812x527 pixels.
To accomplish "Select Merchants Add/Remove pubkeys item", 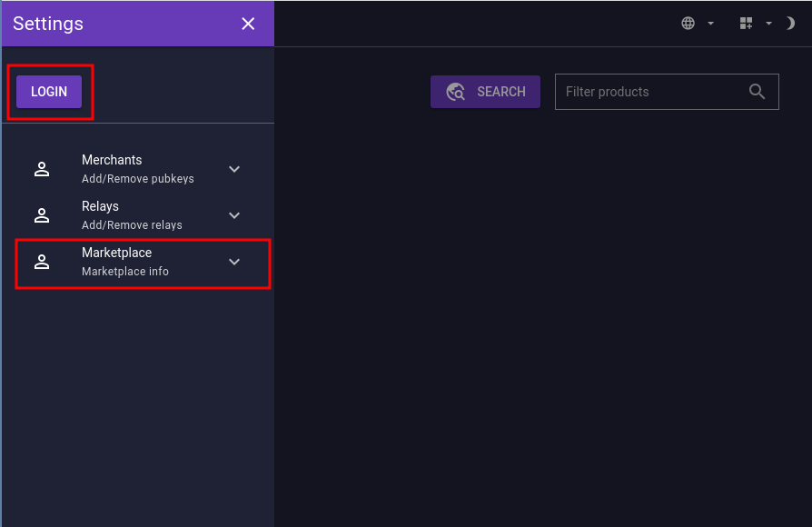I will tap(137, 169).
